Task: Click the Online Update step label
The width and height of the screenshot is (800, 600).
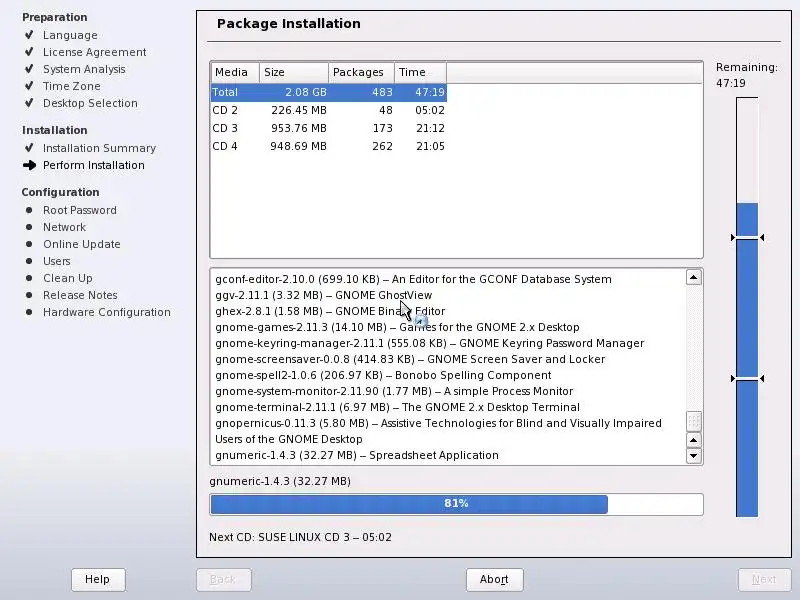Action: pyautogui.click(x=82, y=244)
